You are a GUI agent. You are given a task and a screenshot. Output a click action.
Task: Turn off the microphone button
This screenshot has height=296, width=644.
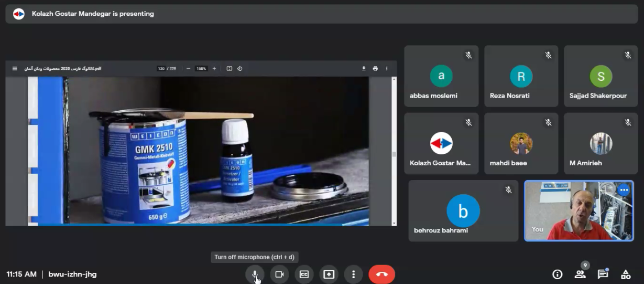255,274
